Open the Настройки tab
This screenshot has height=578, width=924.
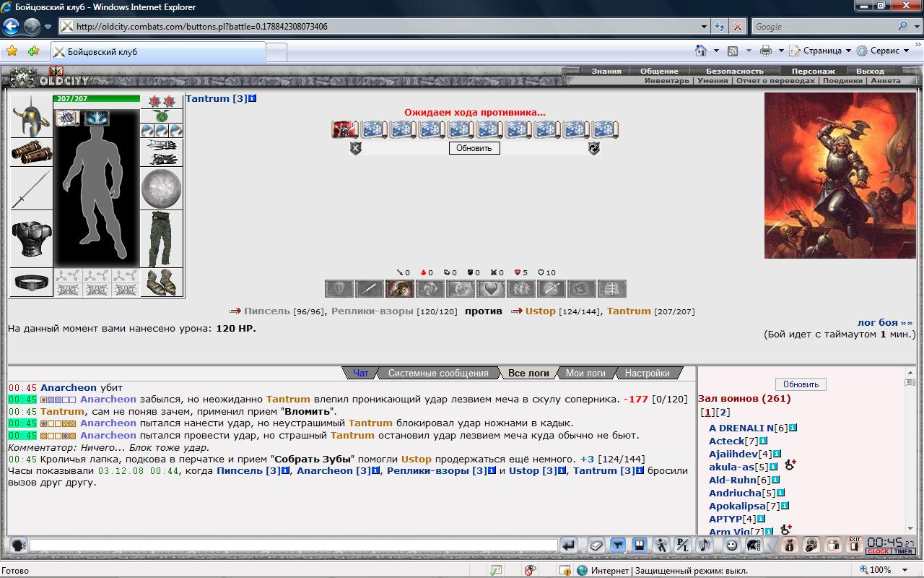tap(648, 373)
